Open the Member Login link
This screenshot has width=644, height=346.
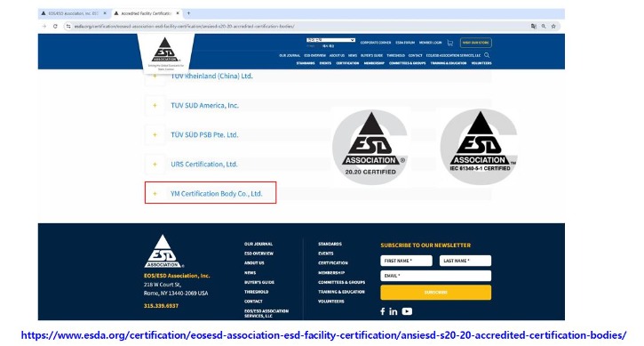(430, 43)
